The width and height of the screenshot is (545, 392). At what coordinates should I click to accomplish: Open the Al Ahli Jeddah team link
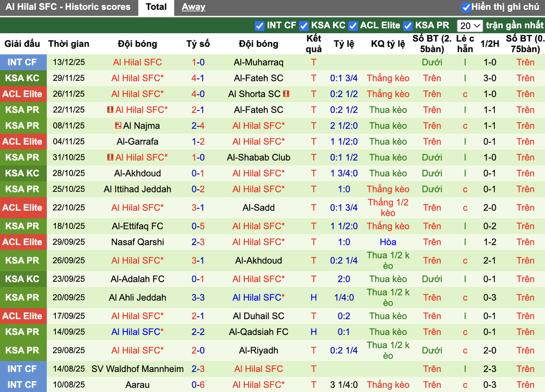137,298
